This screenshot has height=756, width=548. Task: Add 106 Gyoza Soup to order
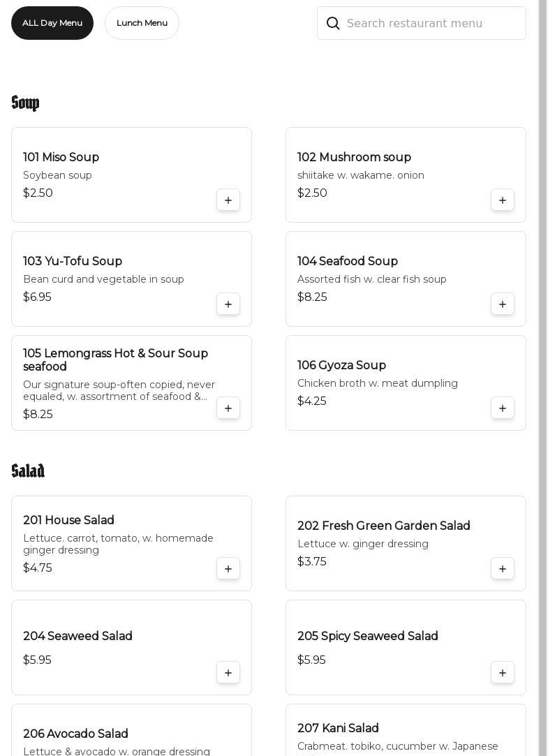click(x=503, y=408)
